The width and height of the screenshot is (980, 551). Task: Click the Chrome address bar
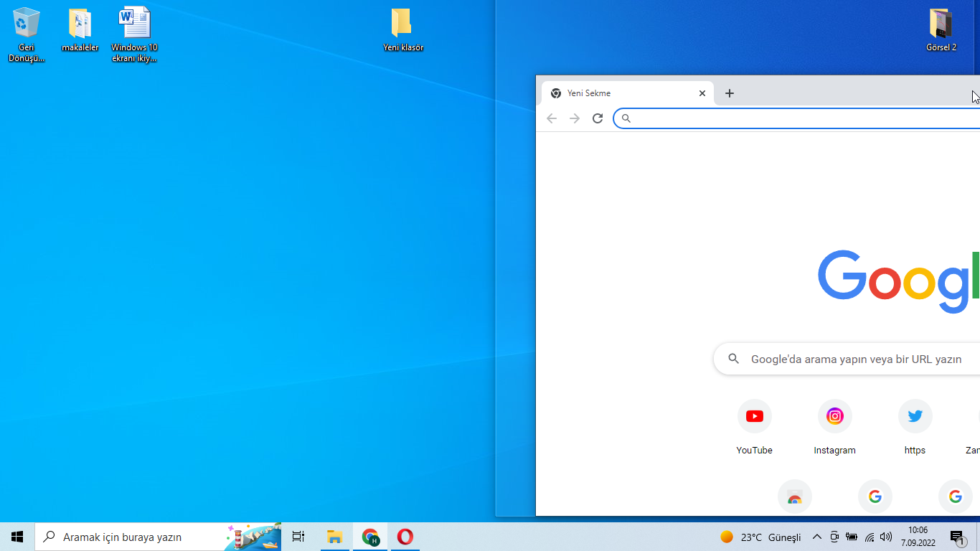click(x=796, y=118)
